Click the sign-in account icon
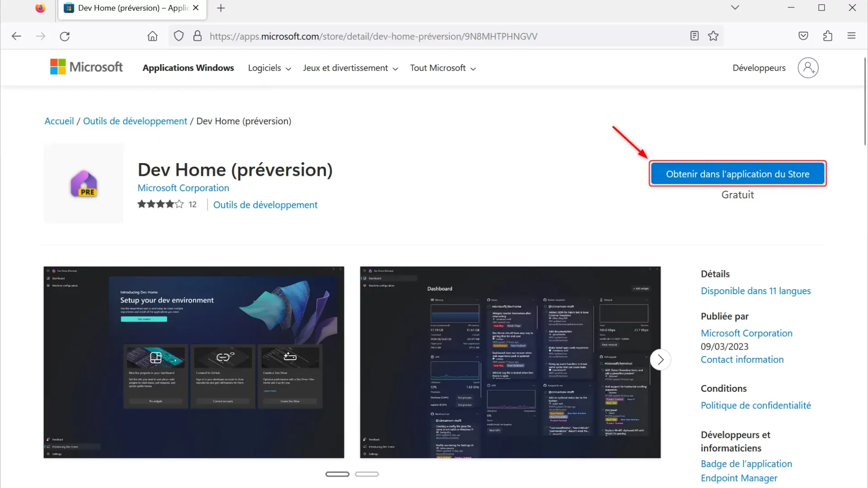This screenshot has height=488, width=868. [x=808, y=68]
